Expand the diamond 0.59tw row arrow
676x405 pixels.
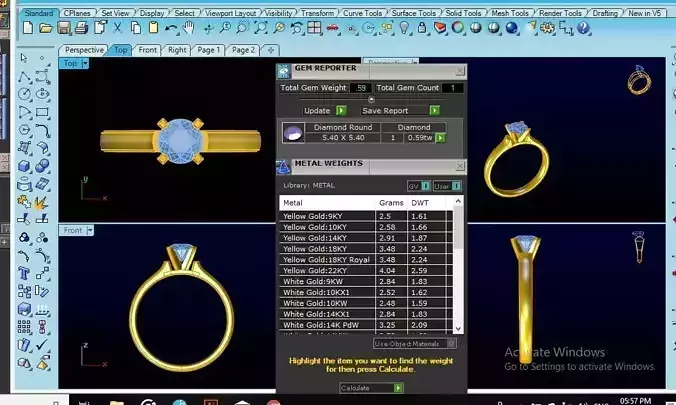[440, 138]
